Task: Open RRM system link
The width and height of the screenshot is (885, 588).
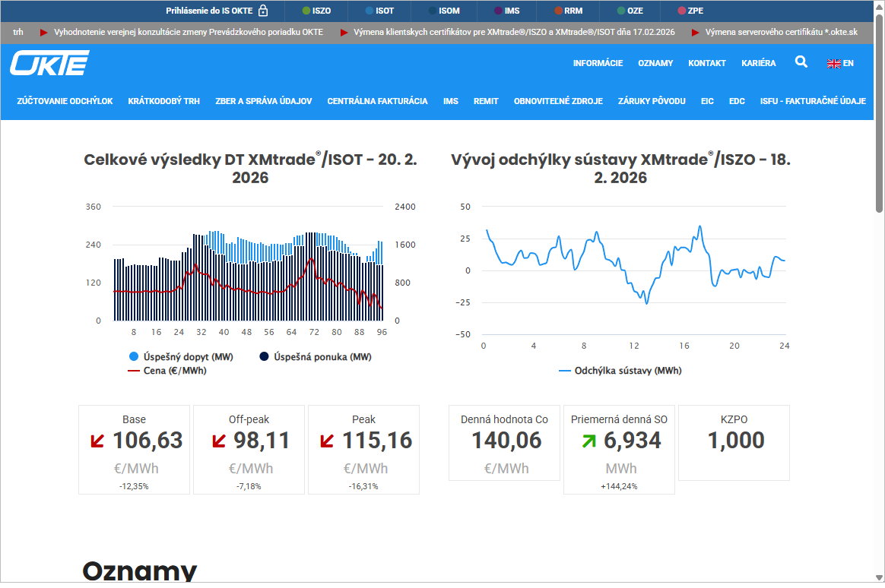Action: (567, 11)
